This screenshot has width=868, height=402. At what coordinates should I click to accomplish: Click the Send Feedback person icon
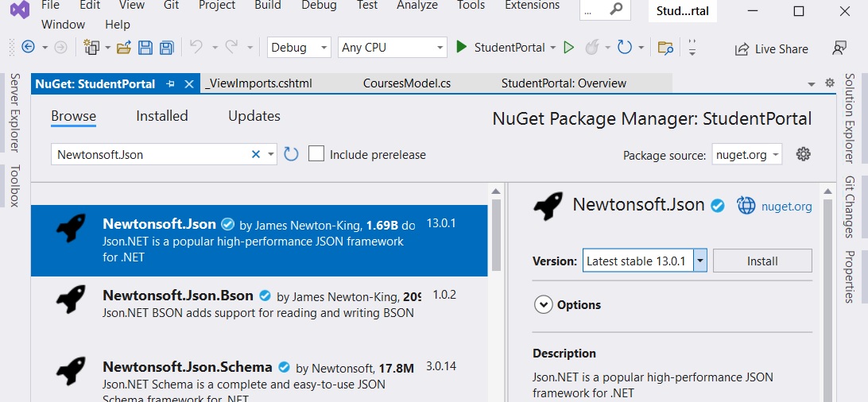point(839,48)
